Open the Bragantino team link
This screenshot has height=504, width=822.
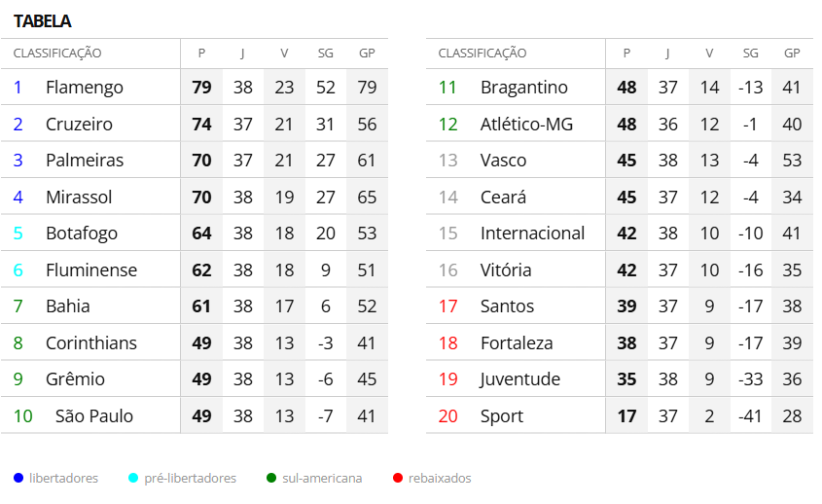click(x=523, y=88)
